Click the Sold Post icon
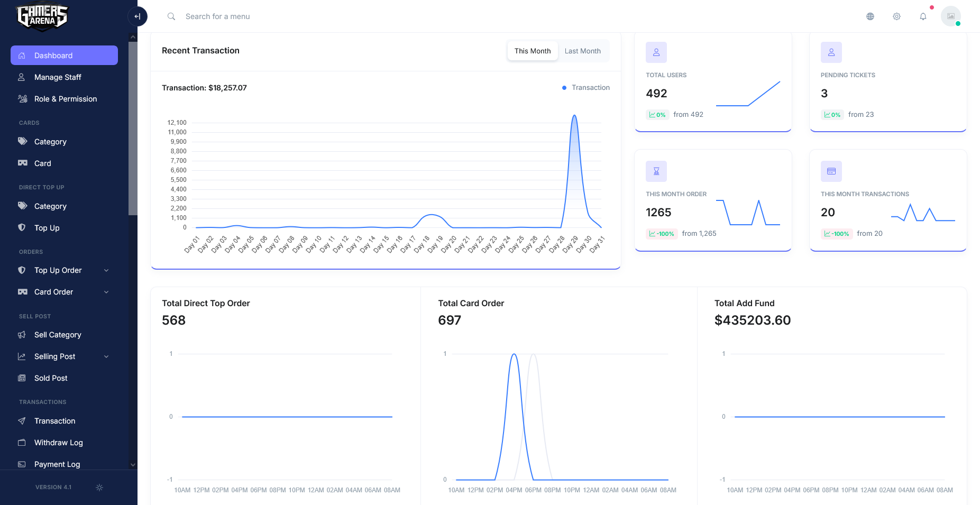 22,378
